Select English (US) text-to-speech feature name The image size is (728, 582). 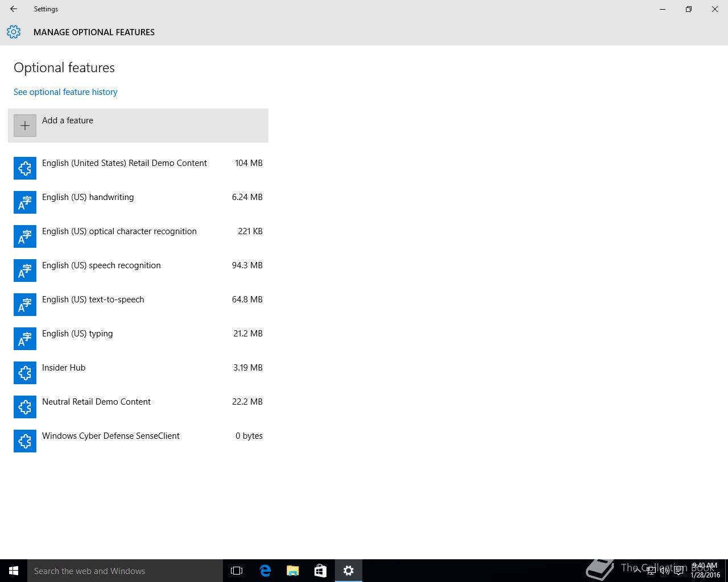tap(93, 300)
